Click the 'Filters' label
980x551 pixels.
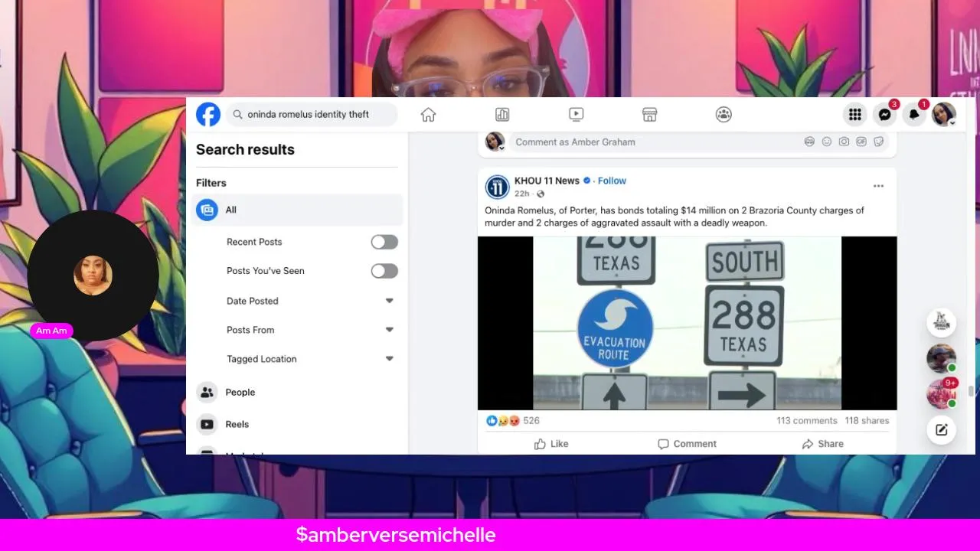211,183
